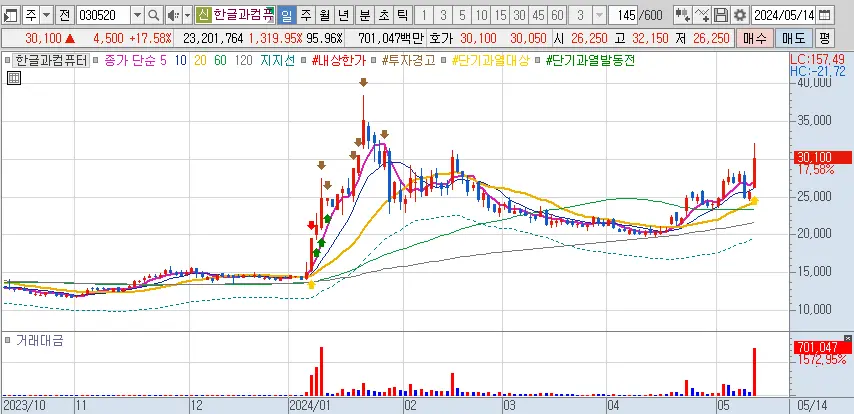The height and width of the screenshot is (414, 854).
Task: Select the 10 interval button
Action: (481, 15)
